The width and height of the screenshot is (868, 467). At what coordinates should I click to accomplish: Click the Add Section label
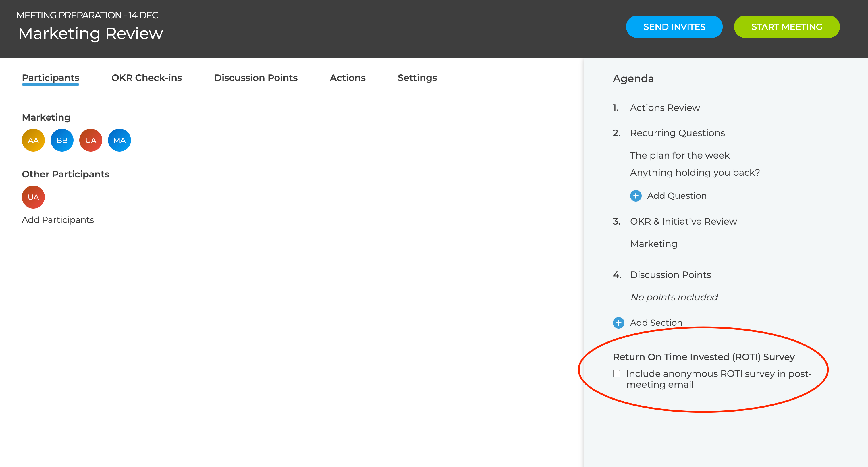656,323
